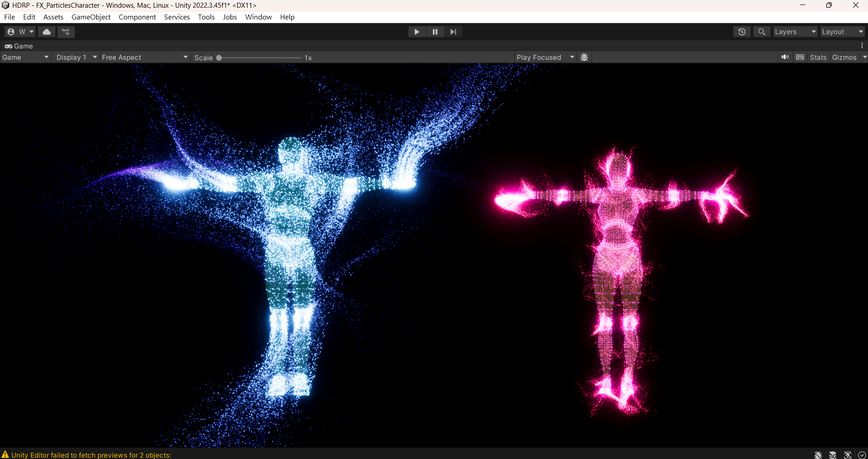Toggle Mute Audio speaker icon
868x459 pixels.
[785, 57]
